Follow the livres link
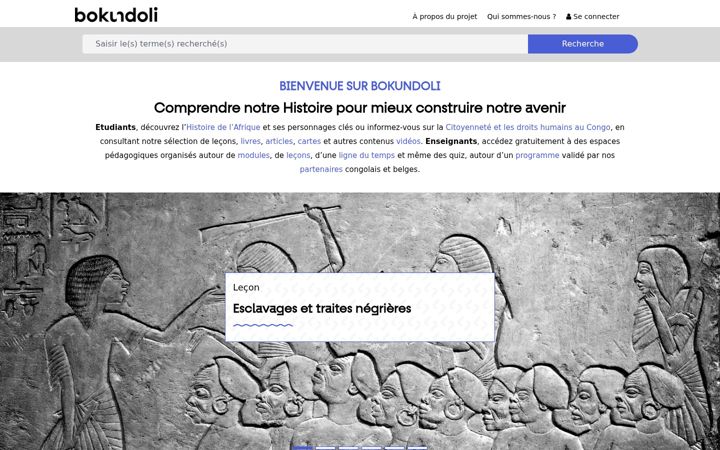 [x=250, y=141]
